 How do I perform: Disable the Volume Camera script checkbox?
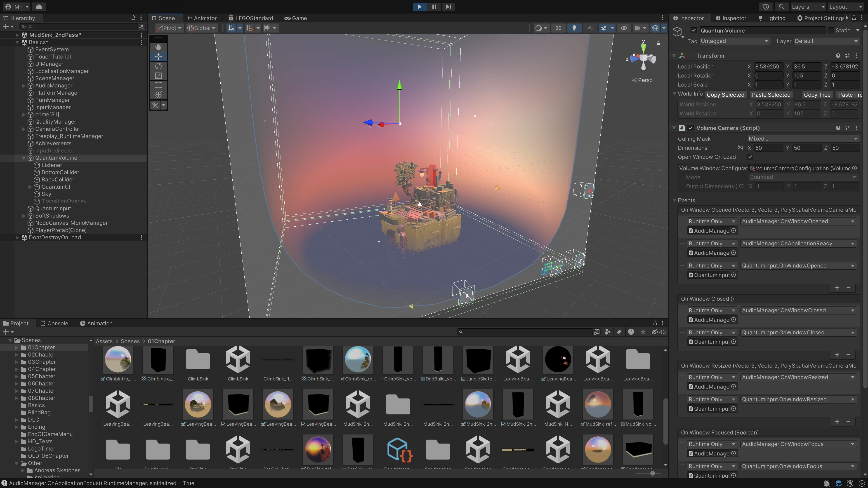[690, 128]
